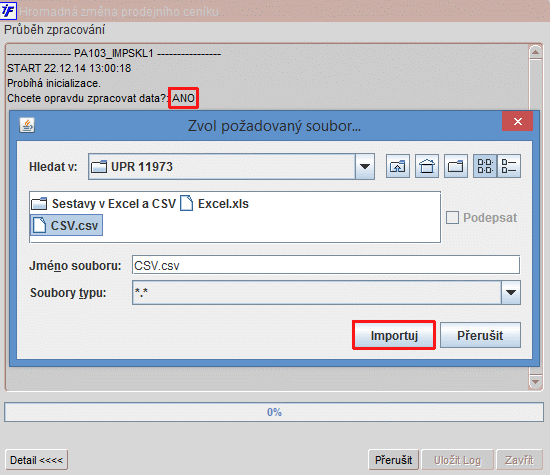Click the log scrollbar up arrow
The width and height of the screenshot is (550, 475).
click(x=536, y=52)
